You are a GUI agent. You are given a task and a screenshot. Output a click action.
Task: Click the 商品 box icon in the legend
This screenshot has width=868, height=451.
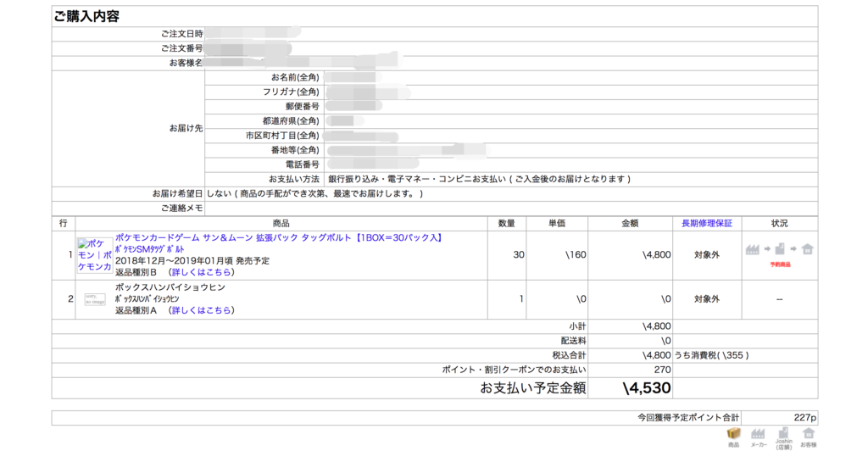[733, 433]
